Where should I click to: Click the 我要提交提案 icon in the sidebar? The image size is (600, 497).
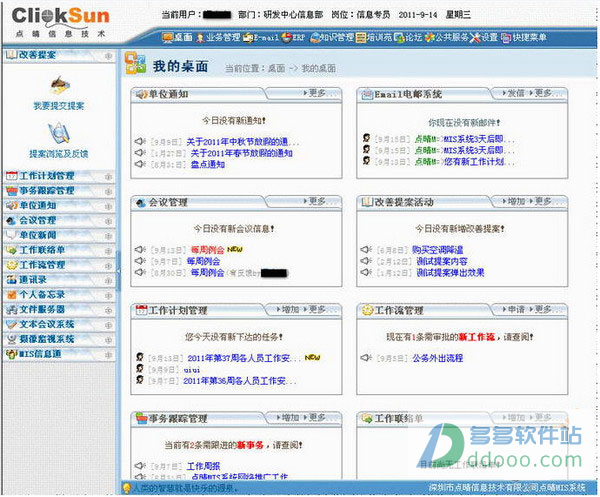tap(59, 86)
